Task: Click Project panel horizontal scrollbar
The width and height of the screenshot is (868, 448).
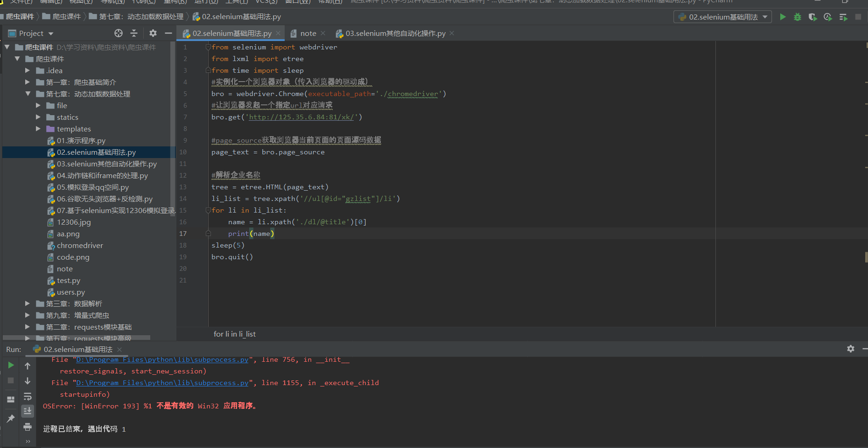Action: (x=77, y=337)
